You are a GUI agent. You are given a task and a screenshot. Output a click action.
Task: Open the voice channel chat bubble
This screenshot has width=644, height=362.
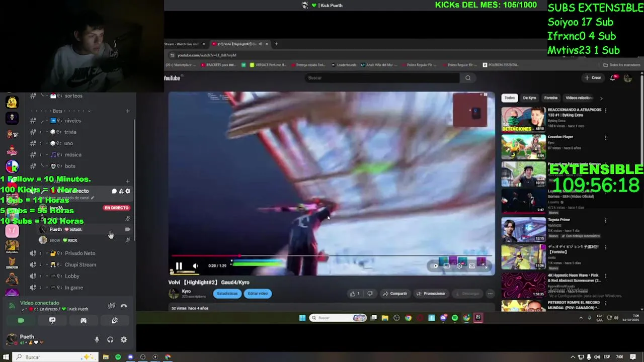point(114,191)
